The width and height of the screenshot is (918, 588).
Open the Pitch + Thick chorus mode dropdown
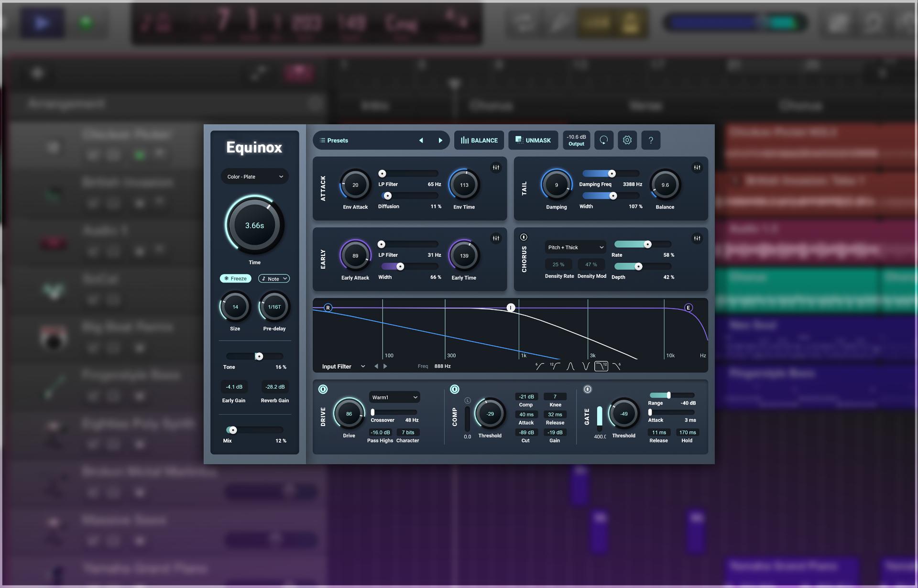576,247
